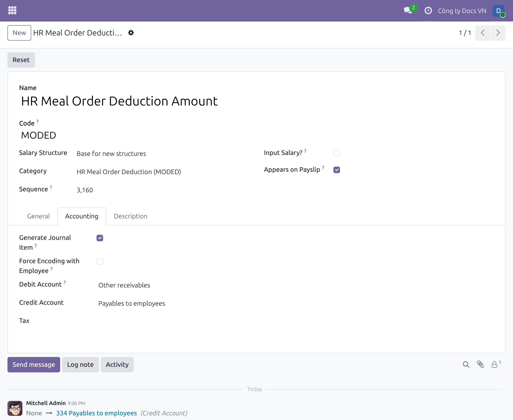Go to next record arrow
Viewport: 513px width, 420px height.
[498, 33]
